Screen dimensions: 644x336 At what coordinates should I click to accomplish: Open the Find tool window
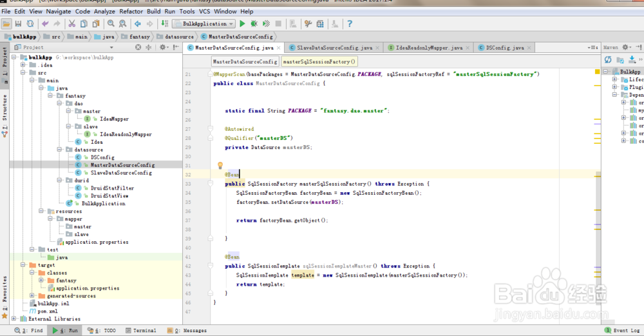28,330
